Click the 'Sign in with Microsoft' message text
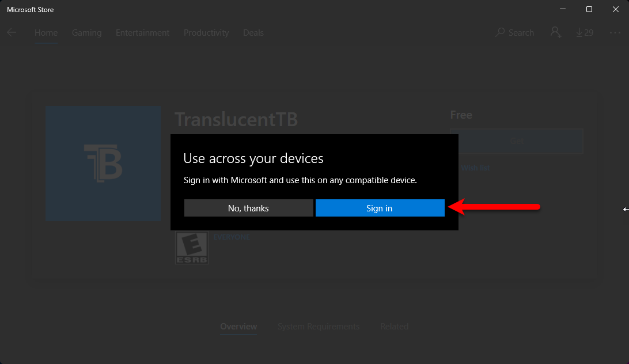629x364 pixels. 301,180
